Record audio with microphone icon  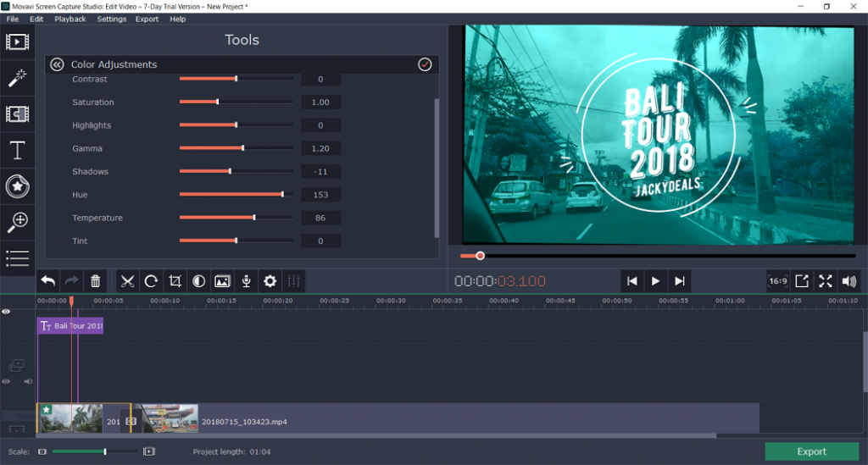tap(247, 281)
